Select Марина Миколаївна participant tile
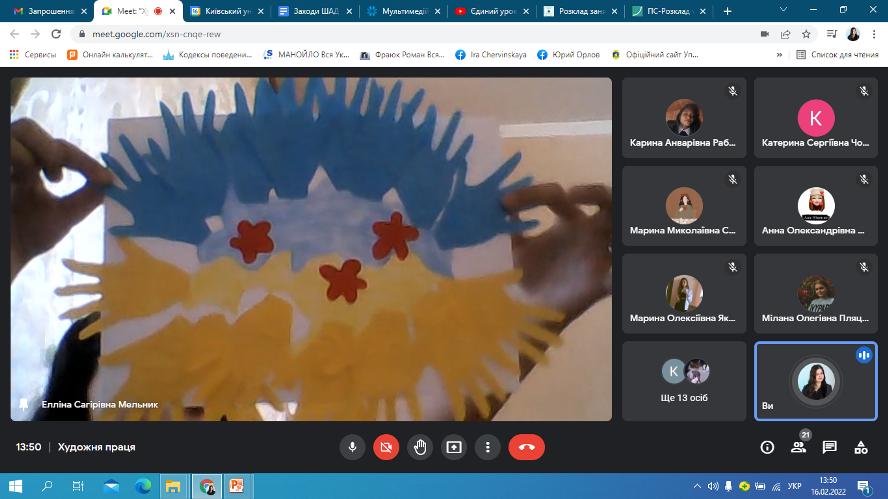This screenshot has width=888, height=499. click(684, 206)
